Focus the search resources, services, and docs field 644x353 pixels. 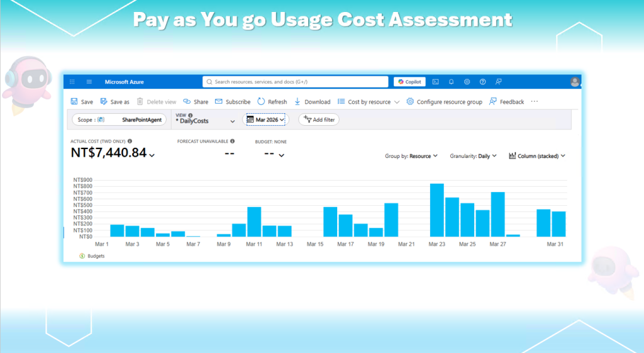click(296, 82)
